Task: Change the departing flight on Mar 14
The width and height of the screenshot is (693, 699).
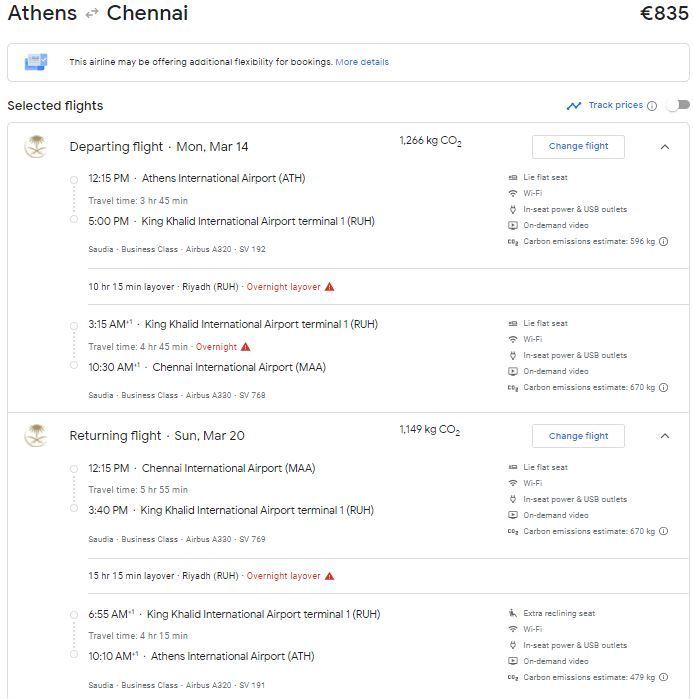Action: point(578,146)
